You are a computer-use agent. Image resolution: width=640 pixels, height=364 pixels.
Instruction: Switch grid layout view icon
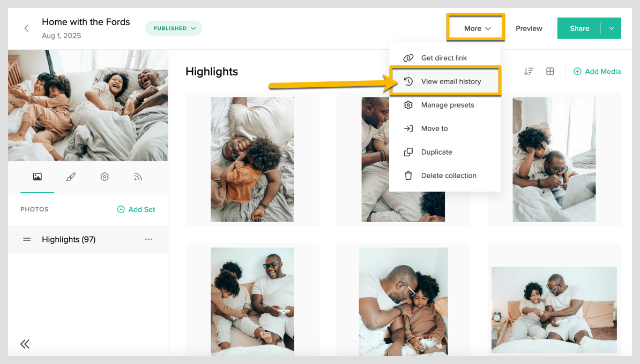tap(550, 71)
